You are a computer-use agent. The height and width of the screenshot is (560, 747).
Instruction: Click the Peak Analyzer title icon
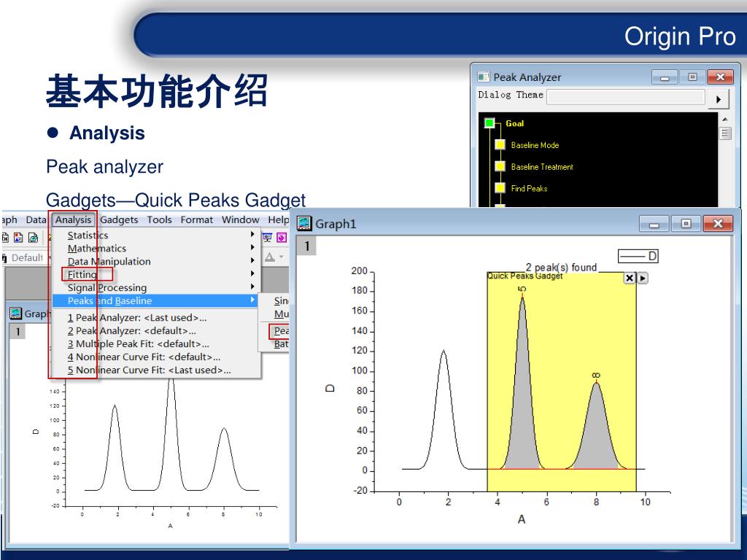(484, 77)
